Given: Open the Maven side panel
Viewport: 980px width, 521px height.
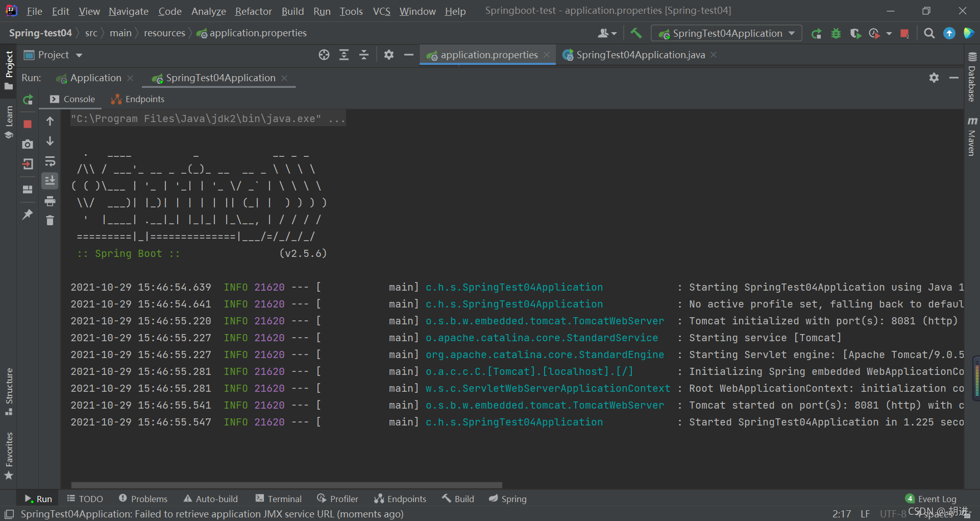Looking at the screenshot, I should click(972, 136).
